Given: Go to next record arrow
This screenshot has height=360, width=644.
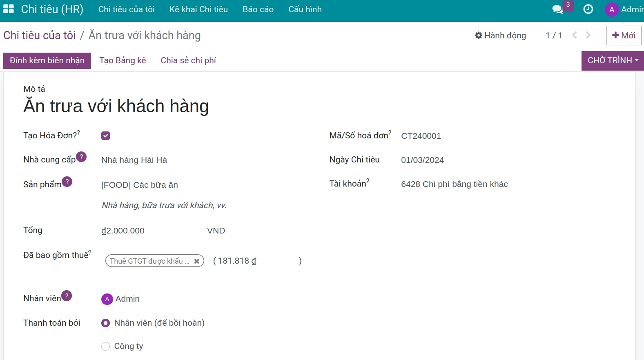Looking at the screenshot, I should pyautogui.click(x=588, y=35).
